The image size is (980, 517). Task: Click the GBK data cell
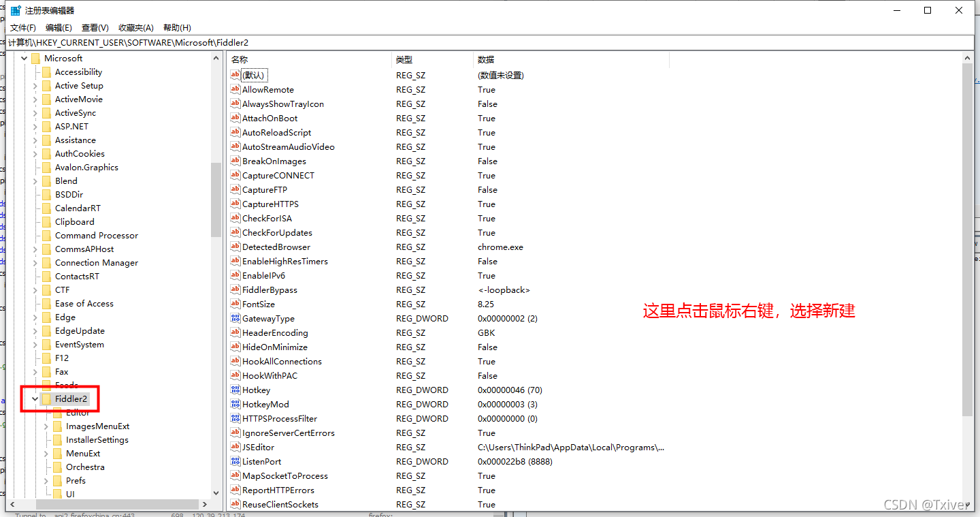click(487, 332)
